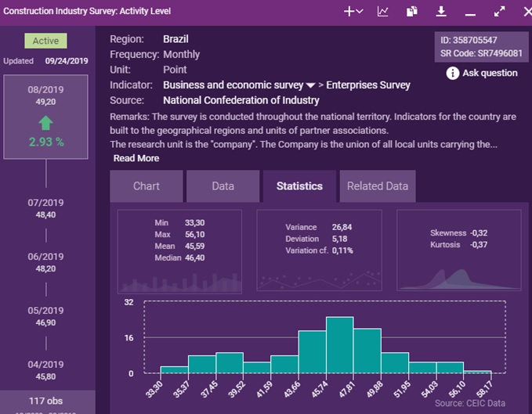Click the green up arrow icon
The image size is (532, 414).
tap(45, 123)
